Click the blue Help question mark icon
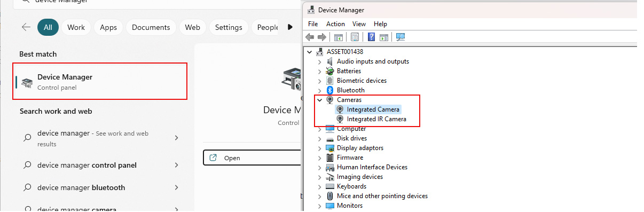644x212 pixels. (x=371, y=37)
